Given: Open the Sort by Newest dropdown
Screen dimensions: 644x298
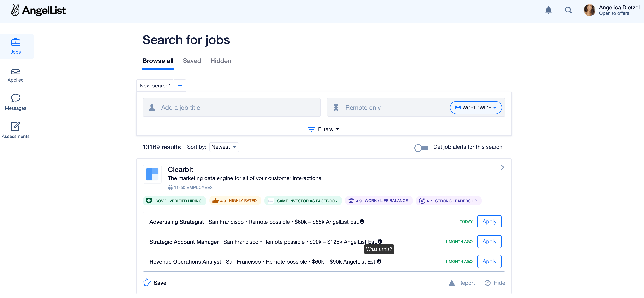Looking at the screenshot, I should 224,147.
